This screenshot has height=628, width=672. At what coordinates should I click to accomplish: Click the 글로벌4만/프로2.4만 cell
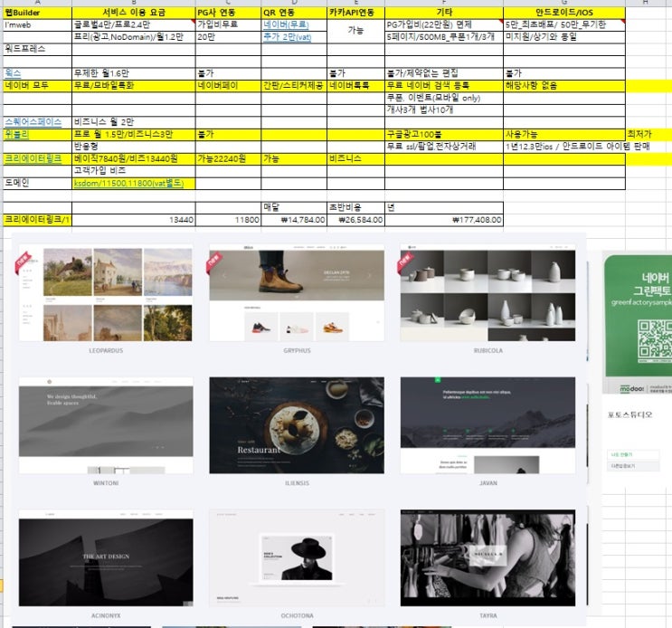[x=134, y=24]
